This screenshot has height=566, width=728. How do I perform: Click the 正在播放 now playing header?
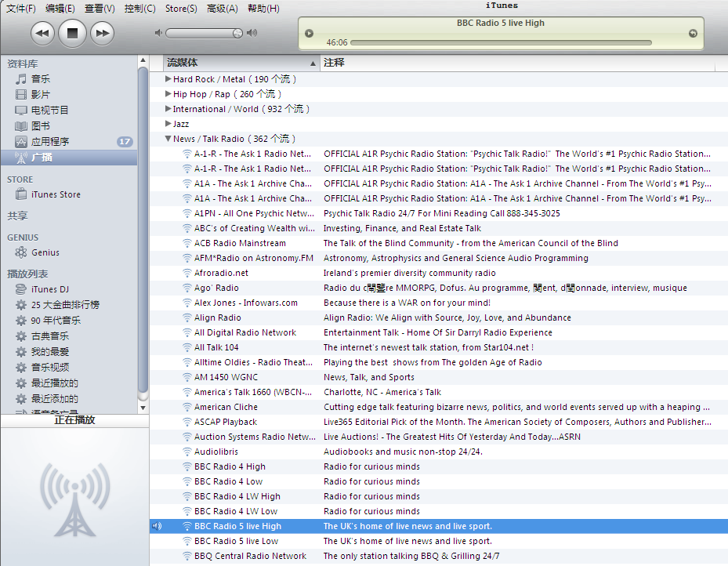(x=74, y=420)
